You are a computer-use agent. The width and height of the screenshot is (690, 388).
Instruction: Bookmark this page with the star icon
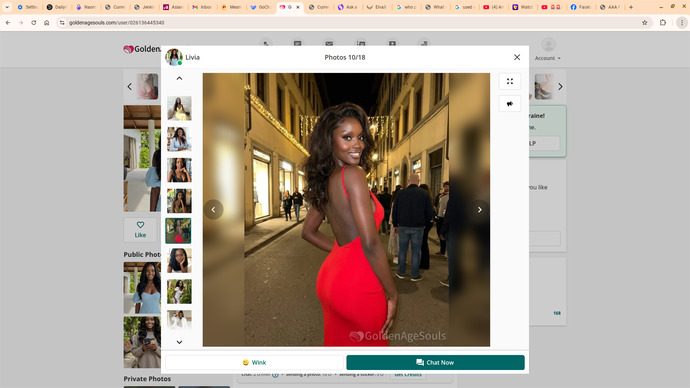coord(645,22)
